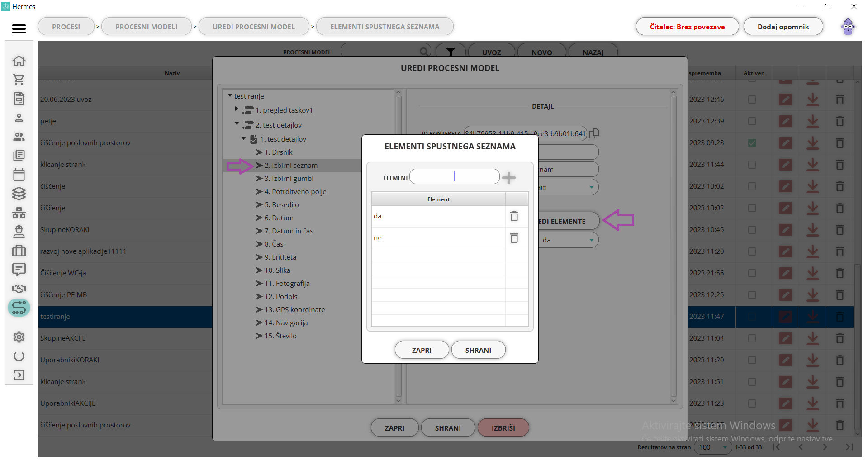
Task: Open the calendar sidebar icon
Action: pyautogui.click(x=19, y=175)
